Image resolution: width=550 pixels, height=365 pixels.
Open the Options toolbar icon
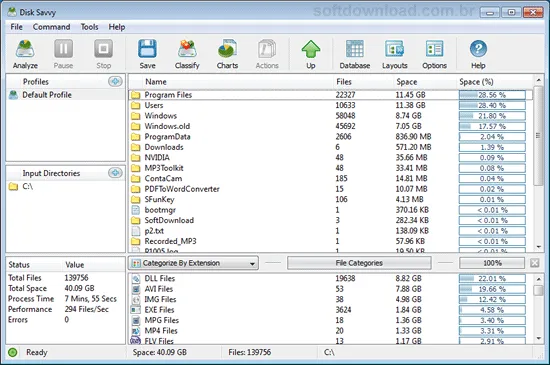pyautogui.click(x=435, y=49)
